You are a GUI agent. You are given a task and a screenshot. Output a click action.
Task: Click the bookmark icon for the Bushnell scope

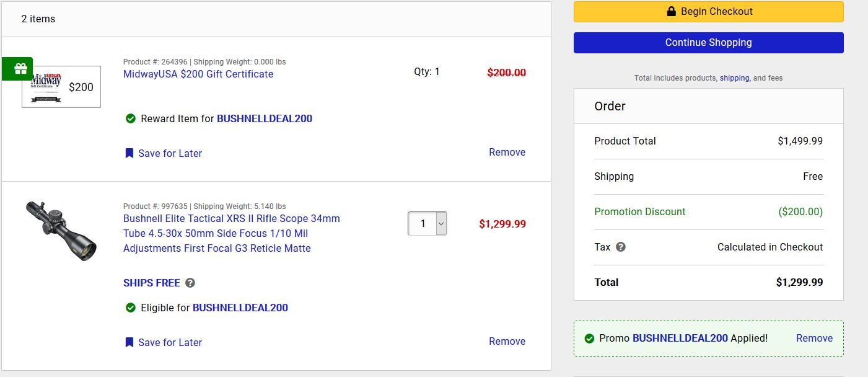click(129, 342)
